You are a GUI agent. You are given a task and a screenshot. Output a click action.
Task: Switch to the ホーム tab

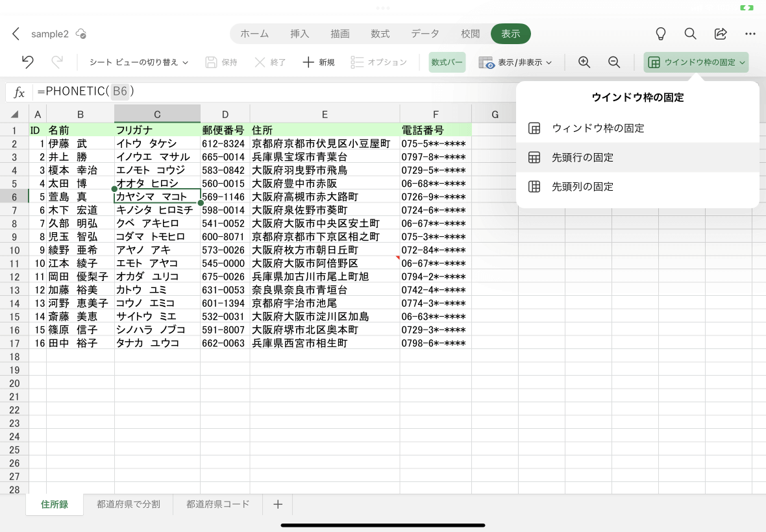pyautogui.click(x=254, y=34)
